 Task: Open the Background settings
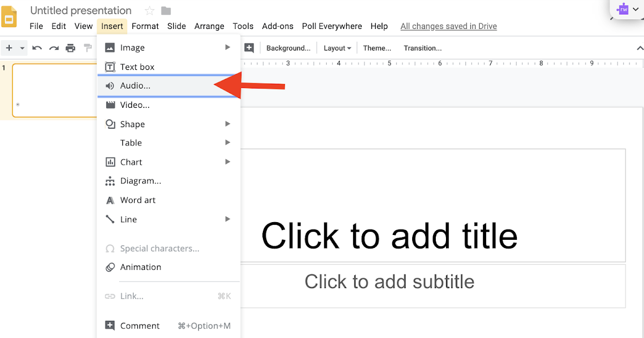tap(288, 48)
